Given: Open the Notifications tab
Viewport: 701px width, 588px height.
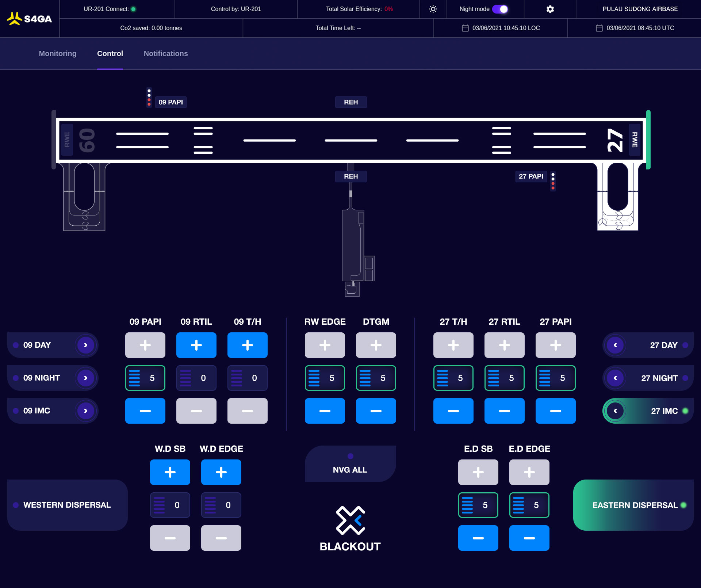Looking at the screenshot, I should tap(166, 54).
